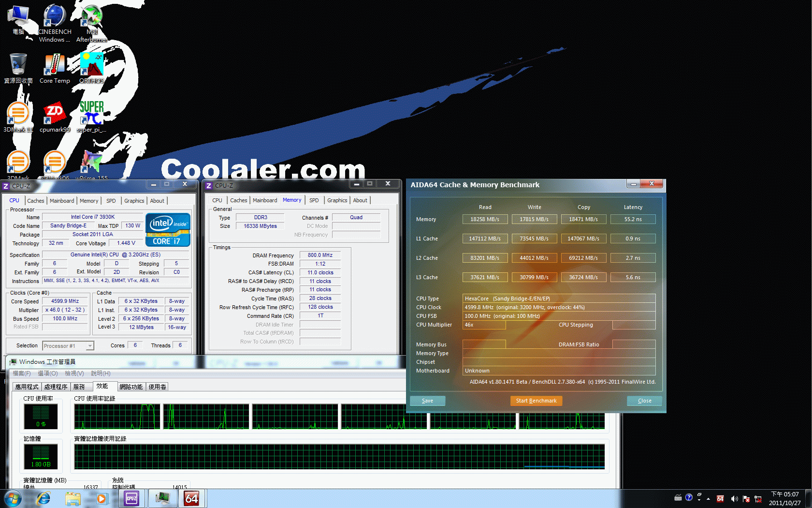
Task: Switch to 使用者 tab in Task Manager
Action: pyautogui.click(x=157, y=387)
